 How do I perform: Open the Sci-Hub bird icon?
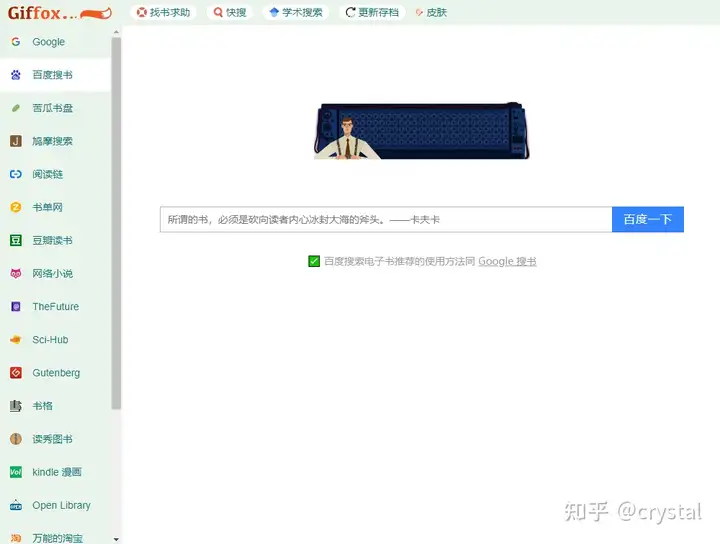point(16,340)
